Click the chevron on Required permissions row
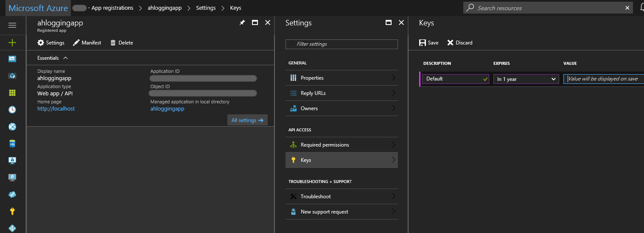Viewport: 644px width, 233px height. coord(393,144)
